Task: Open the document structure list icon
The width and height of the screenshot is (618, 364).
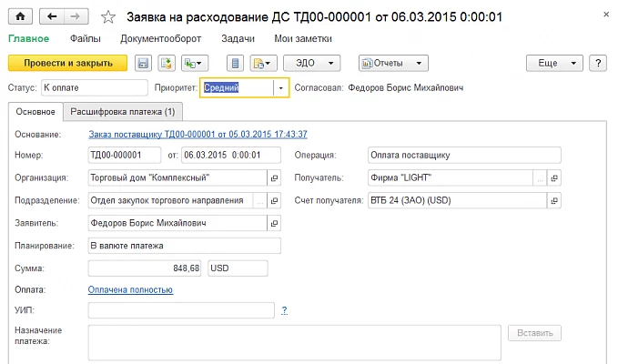Action: pyautogui.click(x=236, y=63)
